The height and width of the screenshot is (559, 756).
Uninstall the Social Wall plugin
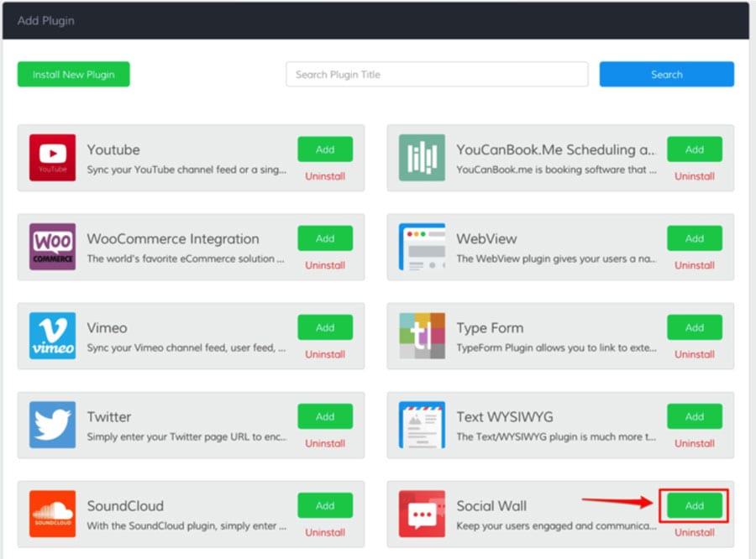[695, 532]
